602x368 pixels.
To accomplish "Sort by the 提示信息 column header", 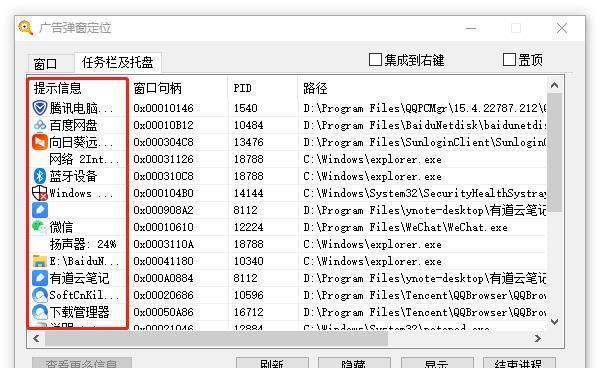I will [78, 88].
